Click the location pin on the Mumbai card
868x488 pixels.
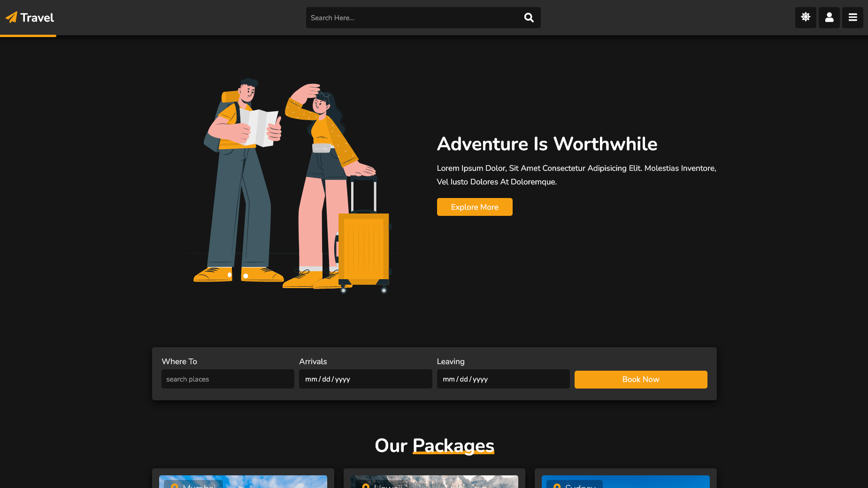[x=173, y=486]
